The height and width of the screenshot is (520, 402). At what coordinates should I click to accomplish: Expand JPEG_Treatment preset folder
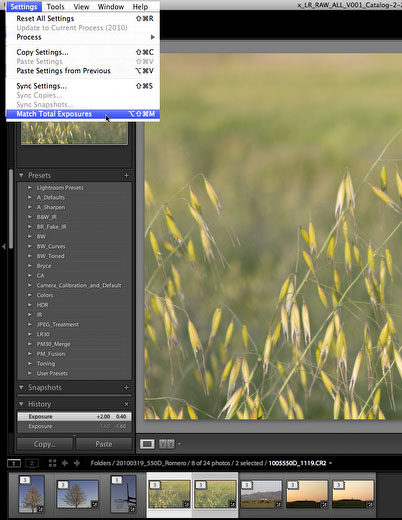coord(30,324)
